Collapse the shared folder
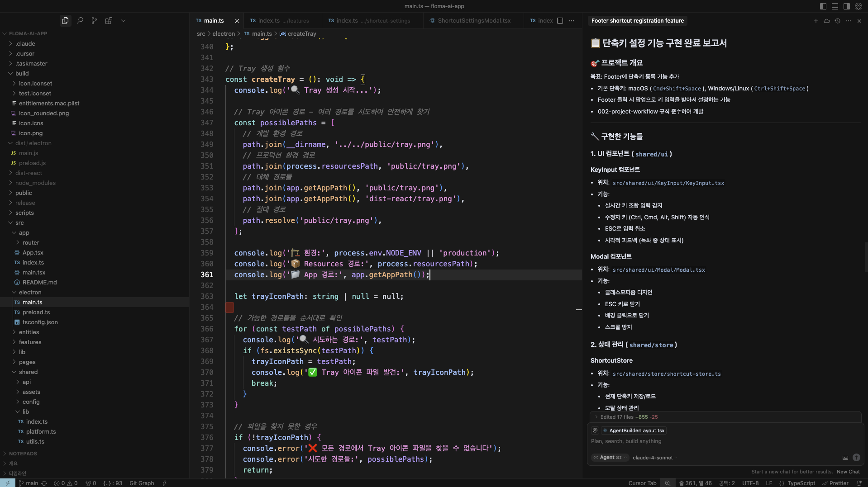868x487 pixels. [28, 372]
